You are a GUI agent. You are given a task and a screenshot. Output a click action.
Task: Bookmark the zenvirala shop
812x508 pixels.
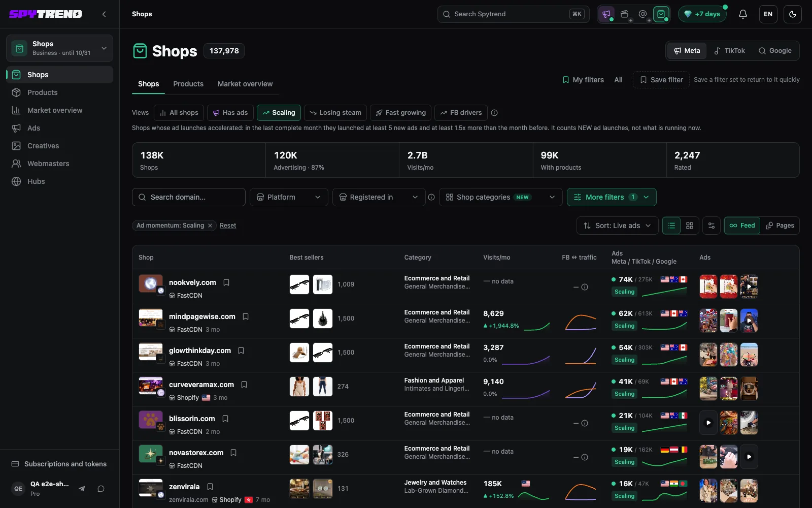[210, 487]
